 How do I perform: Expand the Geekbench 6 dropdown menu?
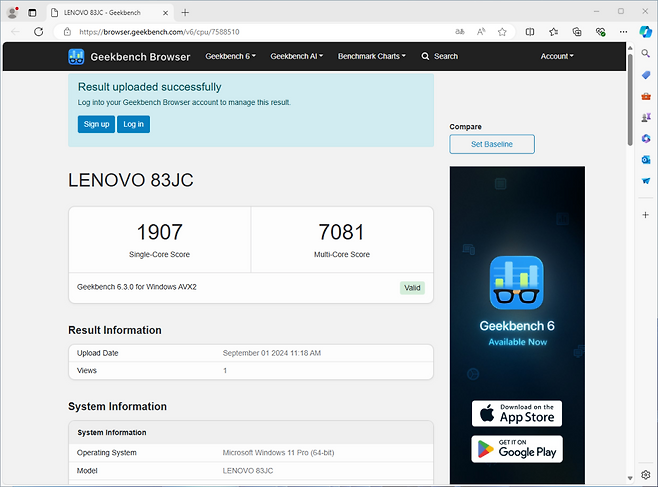coord(230,56)
